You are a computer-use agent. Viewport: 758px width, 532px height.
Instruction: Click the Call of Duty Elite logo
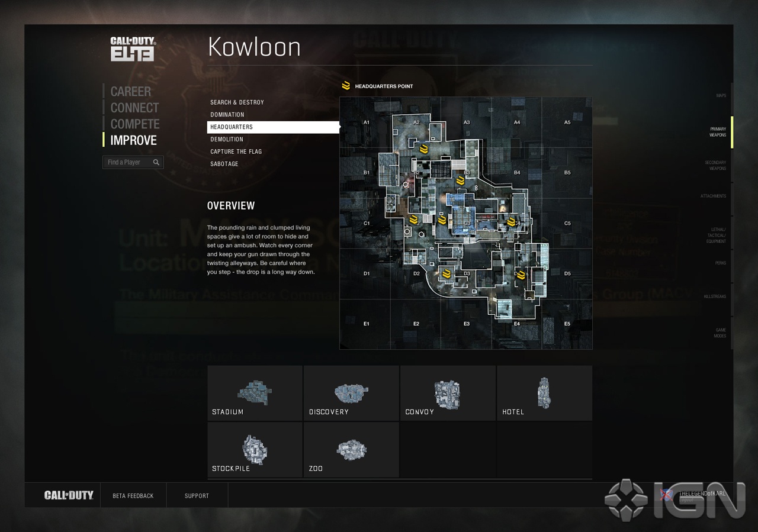coord(133,49)
